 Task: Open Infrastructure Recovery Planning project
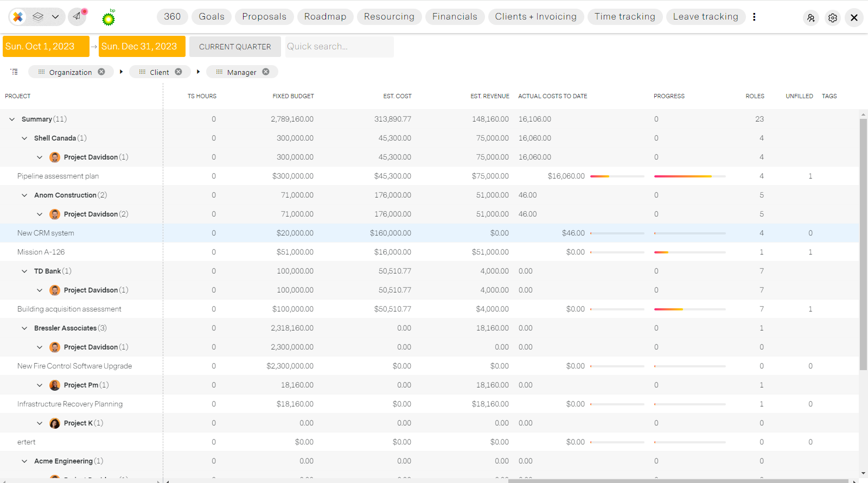(70, 404)
